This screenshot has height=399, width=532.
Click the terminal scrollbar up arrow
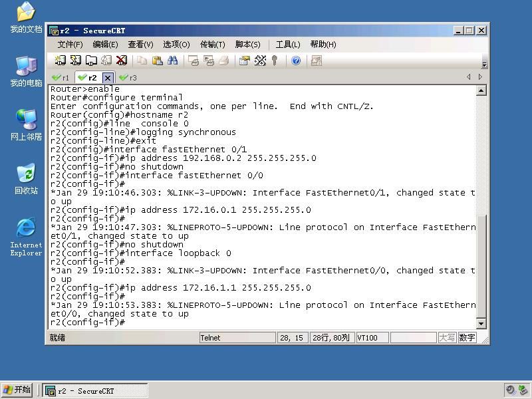(x=481, y=90)
